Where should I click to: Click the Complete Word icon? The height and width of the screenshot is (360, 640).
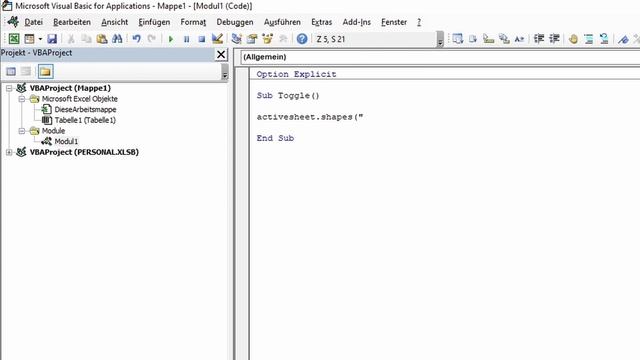tap(519, 39)
